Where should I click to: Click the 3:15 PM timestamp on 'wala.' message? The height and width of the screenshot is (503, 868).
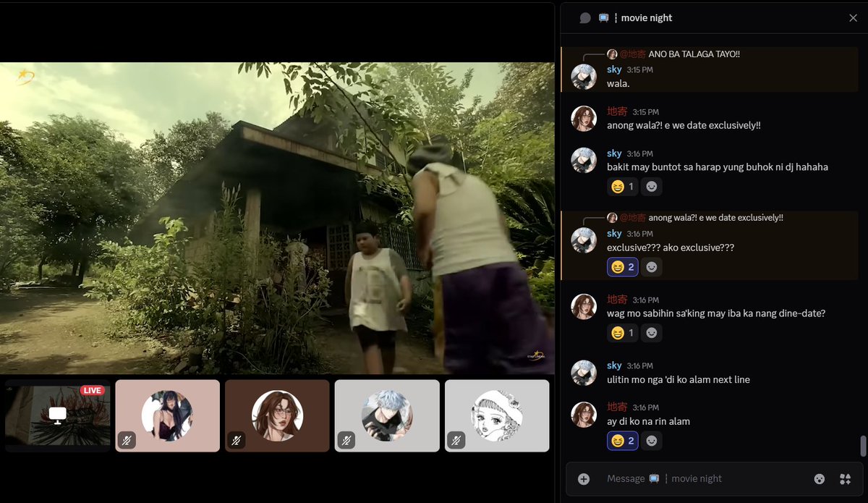640,70
